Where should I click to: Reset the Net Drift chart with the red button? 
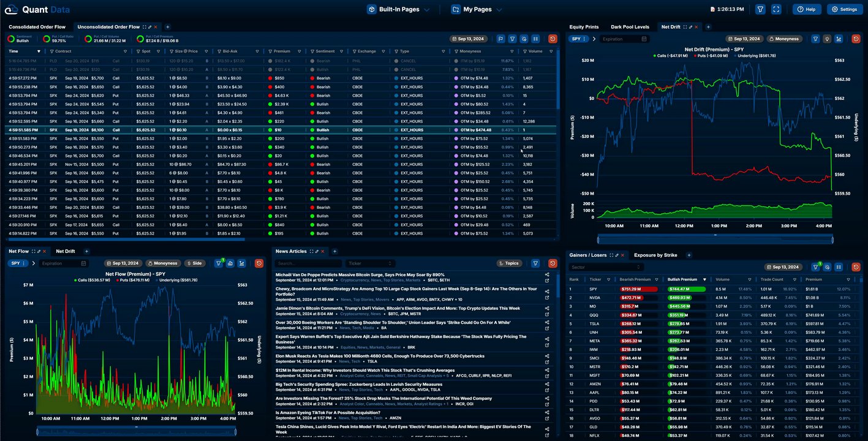click(856, 39)
